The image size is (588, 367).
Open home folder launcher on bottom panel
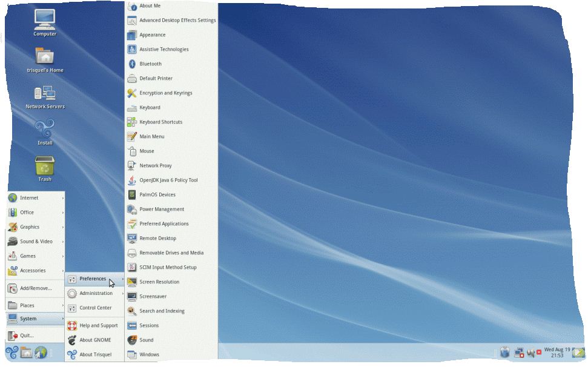point(26,352)
